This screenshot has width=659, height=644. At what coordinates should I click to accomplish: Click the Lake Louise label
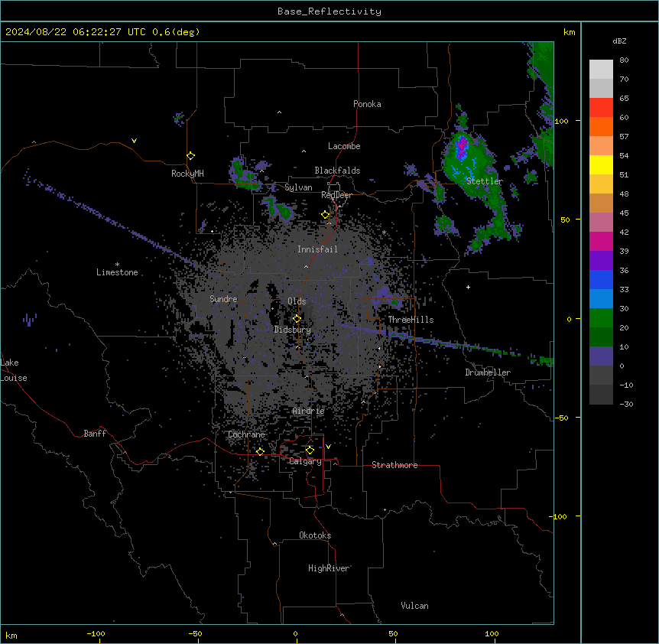(14, 370)
